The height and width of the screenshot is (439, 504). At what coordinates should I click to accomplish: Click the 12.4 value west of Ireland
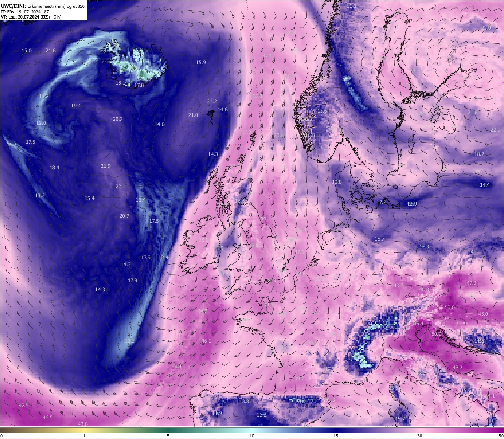click(x=163, y=257)
